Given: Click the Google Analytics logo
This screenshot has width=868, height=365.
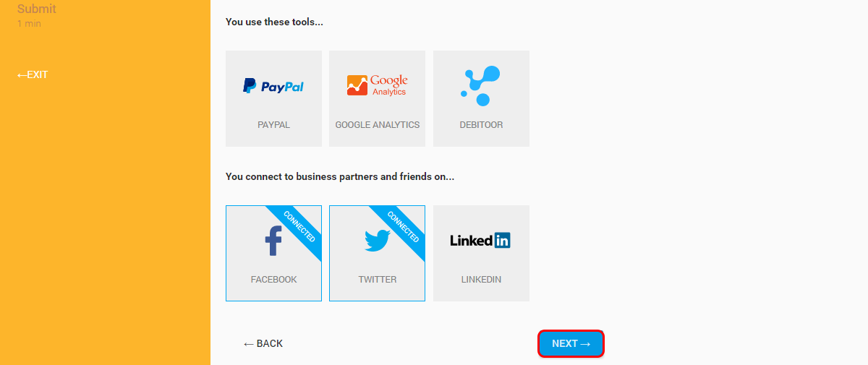Looking at the screenshot, I should (377, 85).
